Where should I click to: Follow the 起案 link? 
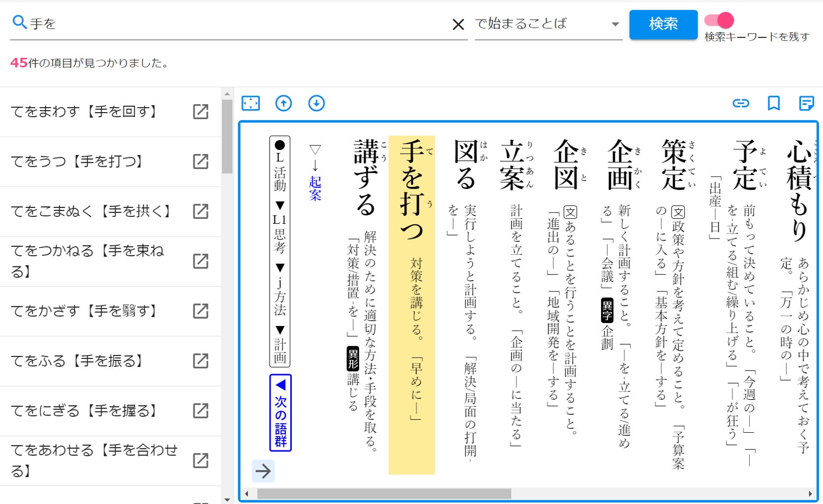pyautogui.click(x=315, y=188)
